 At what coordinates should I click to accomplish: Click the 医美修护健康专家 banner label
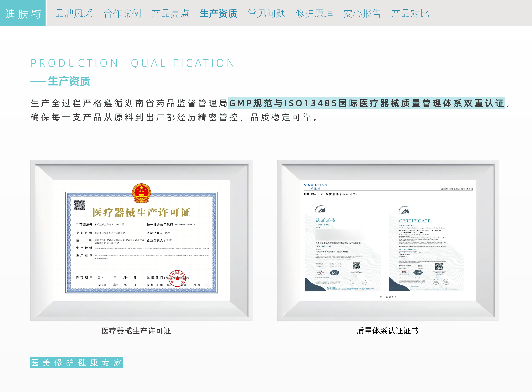click(76, 362)
